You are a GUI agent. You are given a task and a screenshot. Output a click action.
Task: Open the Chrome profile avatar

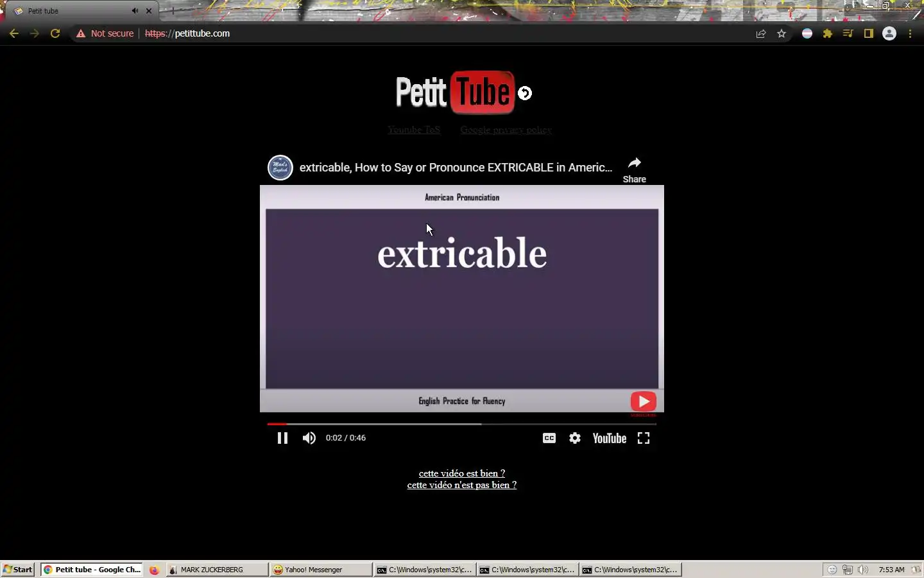889,33
